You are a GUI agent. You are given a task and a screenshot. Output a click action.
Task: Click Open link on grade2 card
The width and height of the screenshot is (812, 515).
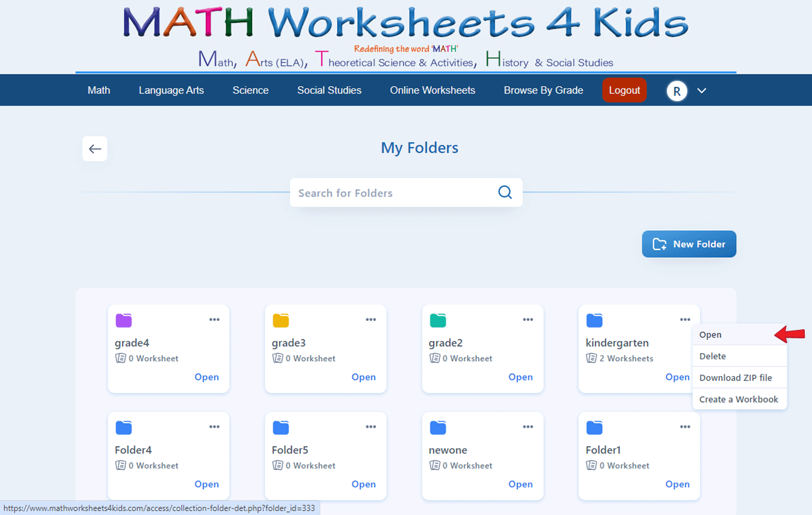(x=520, y=377)
